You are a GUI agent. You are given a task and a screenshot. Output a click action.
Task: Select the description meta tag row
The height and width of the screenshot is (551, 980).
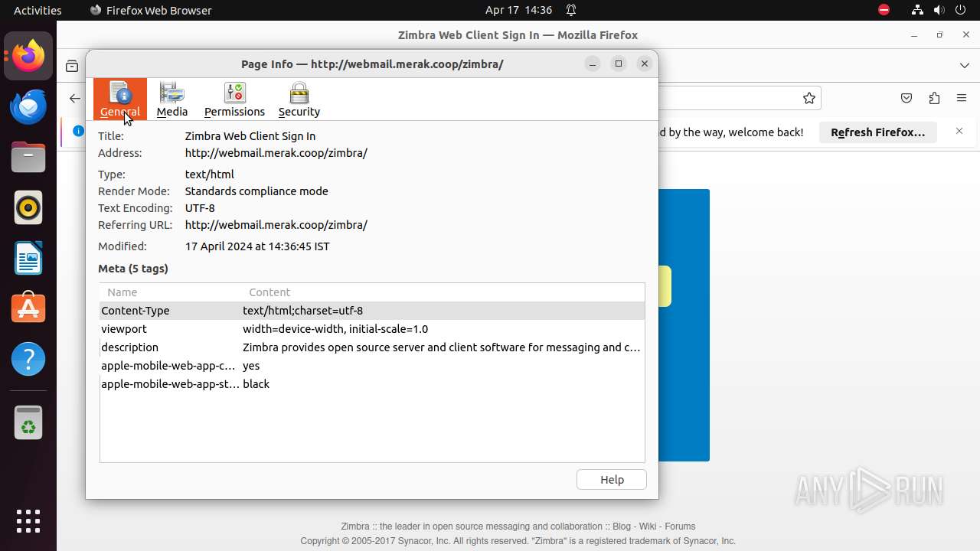click(372, 347)
